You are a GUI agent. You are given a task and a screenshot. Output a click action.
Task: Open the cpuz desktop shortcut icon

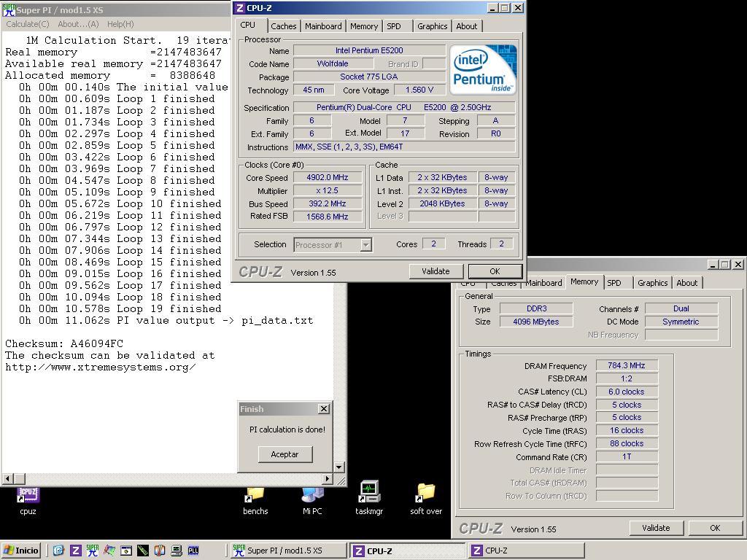click(28, 495)
